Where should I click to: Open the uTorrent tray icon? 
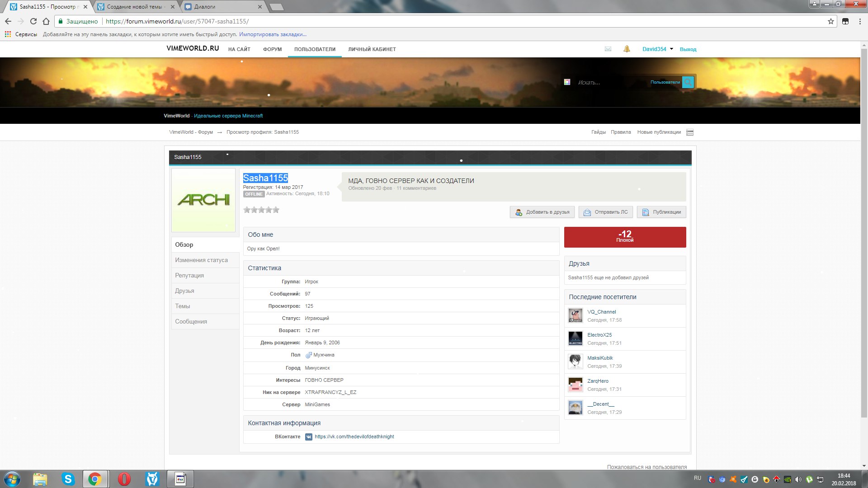809,479
